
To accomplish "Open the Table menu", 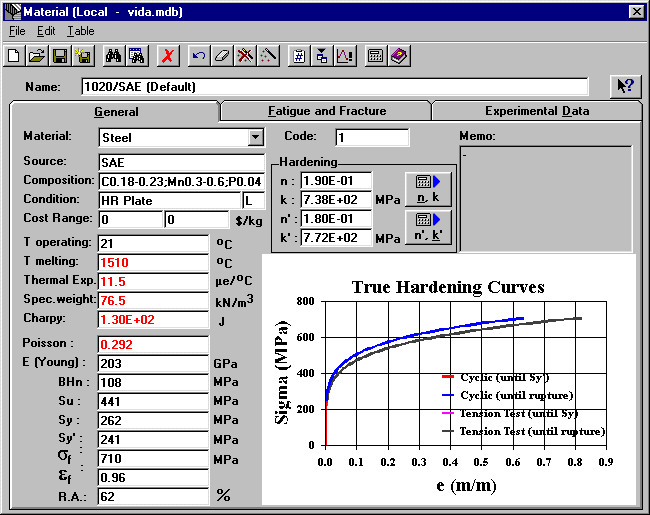I will click(x=81, y=32).
